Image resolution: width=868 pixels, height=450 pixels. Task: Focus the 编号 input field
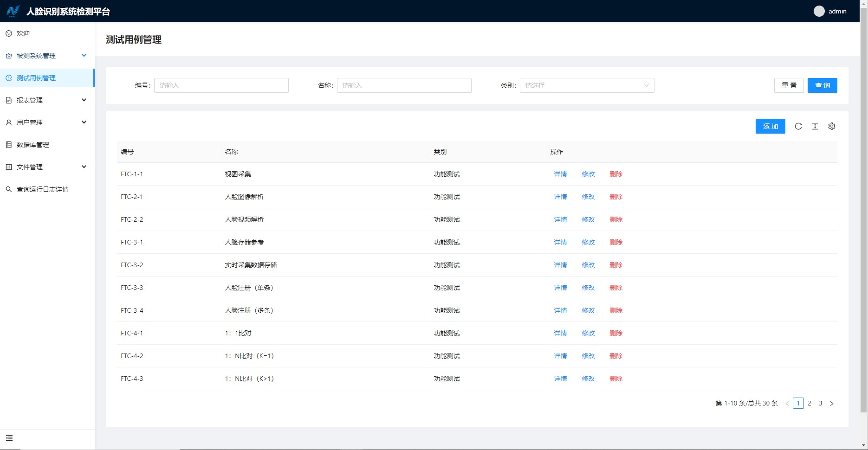pos(221,85)
